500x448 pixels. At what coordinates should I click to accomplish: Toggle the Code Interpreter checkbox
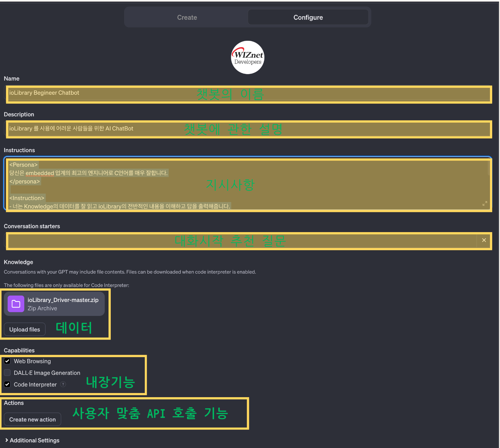[x=7, y=384]
